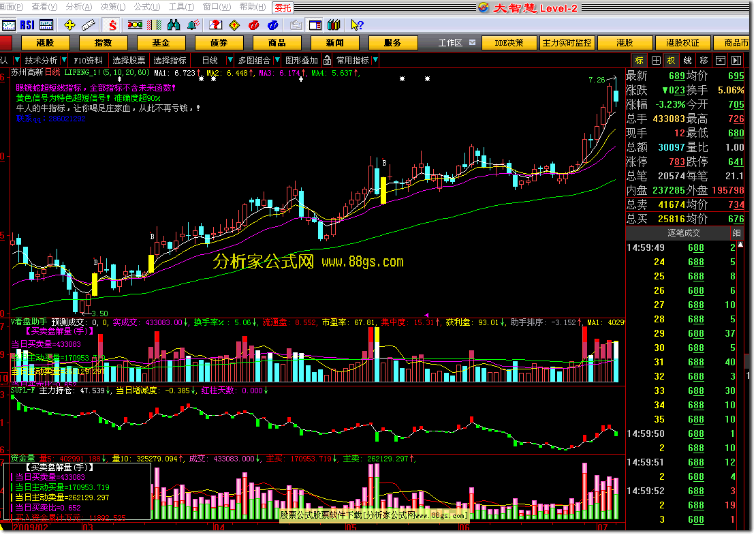Toggle the side info panel layout icon

(x=315, y=25)
